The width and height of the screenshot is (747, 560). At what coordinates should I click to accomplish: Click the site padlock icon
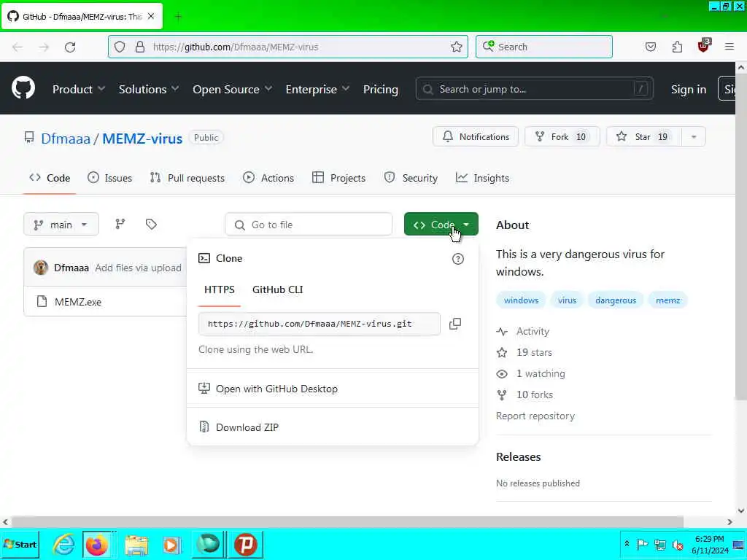pyautogui.click(x=139, y=47)
